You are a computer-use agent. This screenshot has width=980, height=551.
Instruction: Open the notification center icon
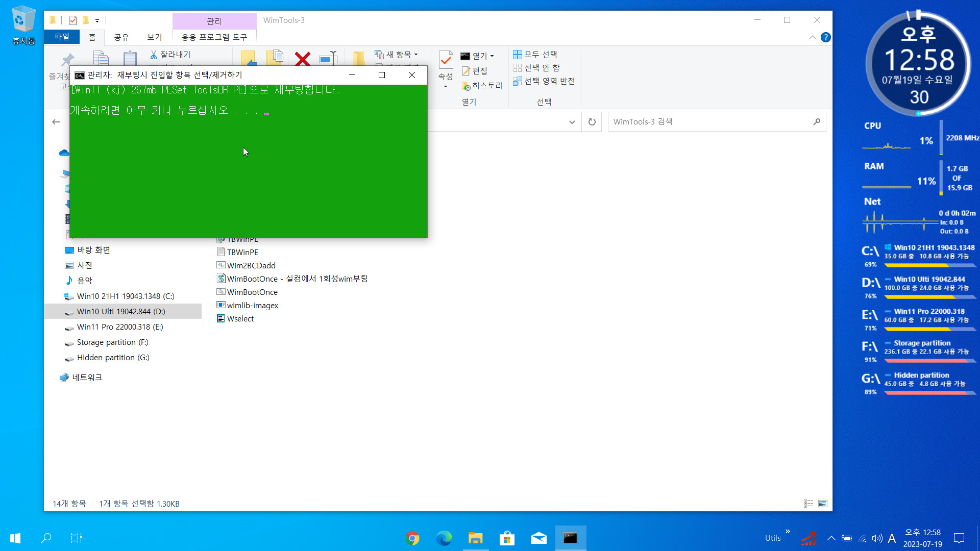click(959, 538)
